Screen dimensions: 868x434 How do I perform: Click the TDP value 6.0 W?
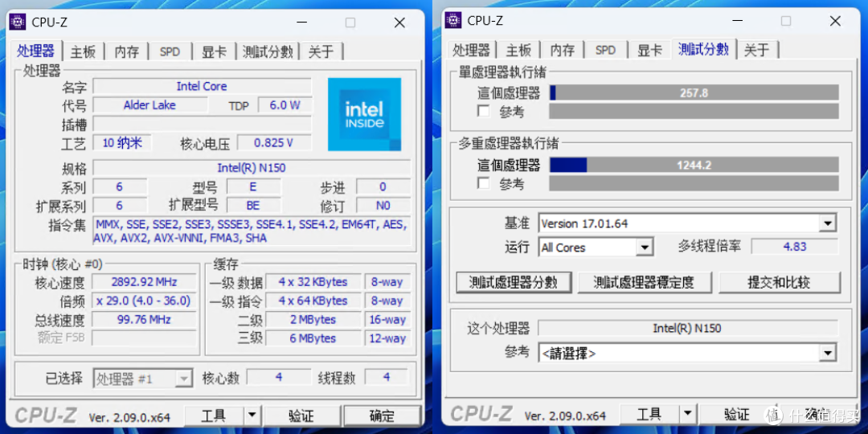[x=285, y=104]
